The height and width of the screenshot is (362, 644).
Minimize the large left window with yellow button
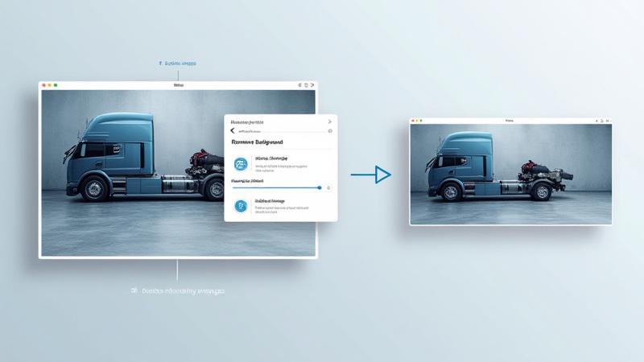50,85
